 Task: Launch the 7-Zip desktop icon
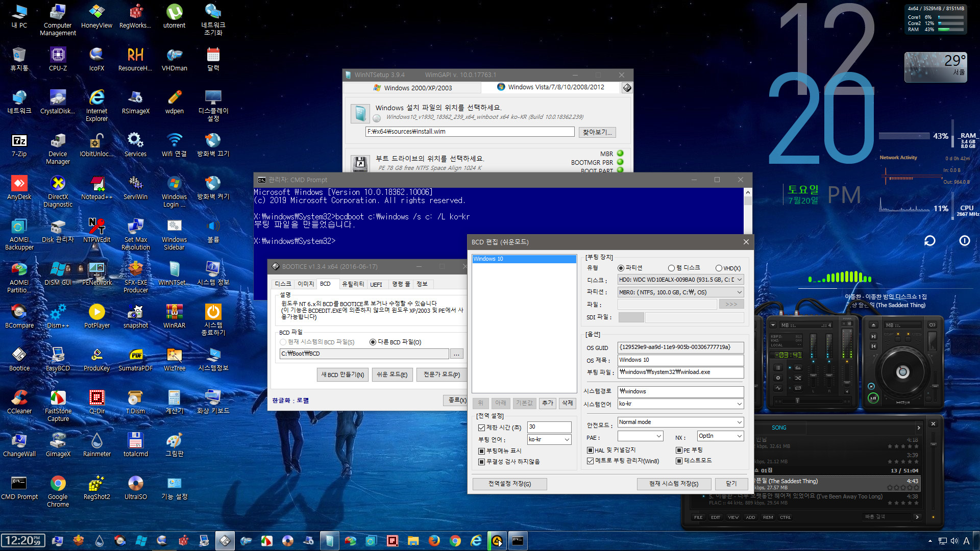pos(19,145)
